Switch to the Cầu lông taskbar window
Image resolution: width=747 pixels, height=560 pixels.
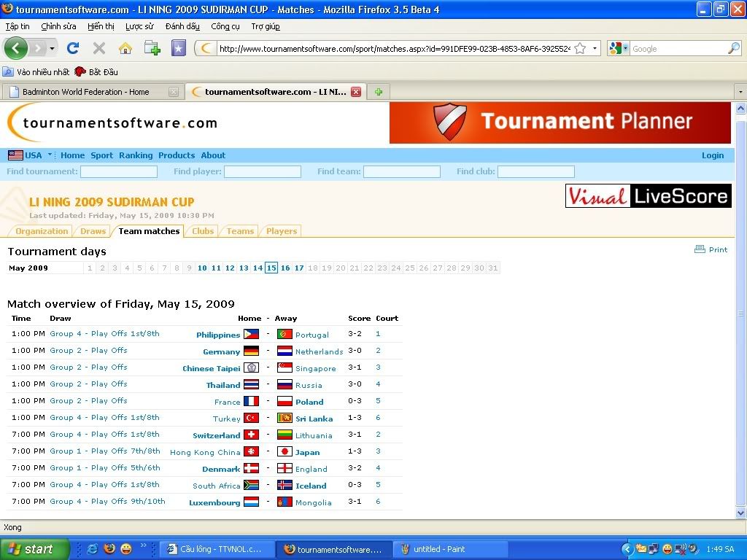point(217,549)
